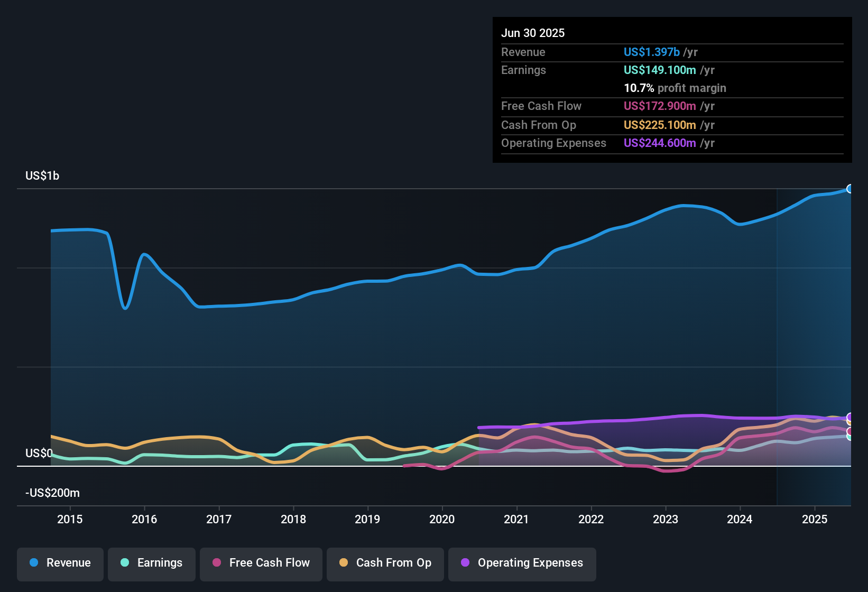Toggle the Operating Expenses series
Screen dimensions: 868x592
click(x=522, y=563)
